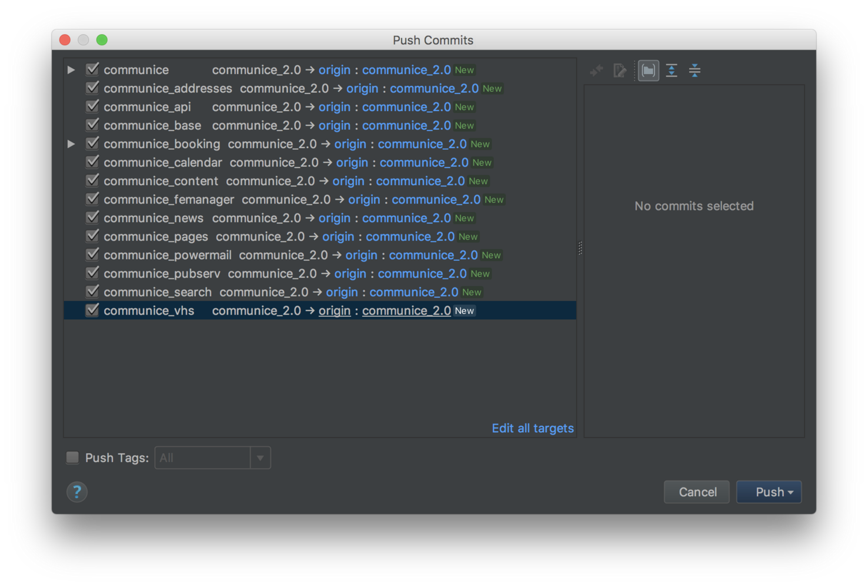The width and height of the screenshot is (868, 588).
Task: Open the Push Tags dropdown
Action: (x=260, y=458)
